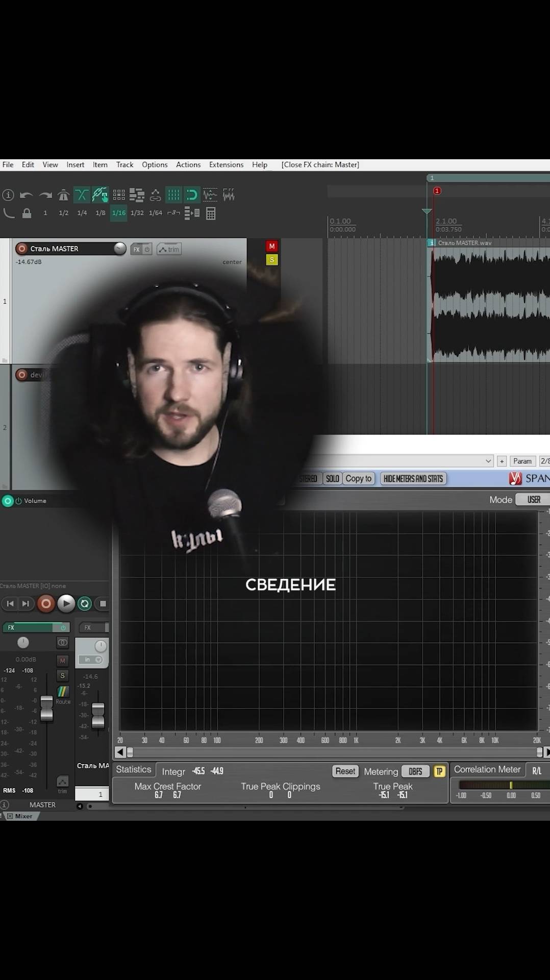Click the volume knob on Сталь MASTER track

[120, 249]
